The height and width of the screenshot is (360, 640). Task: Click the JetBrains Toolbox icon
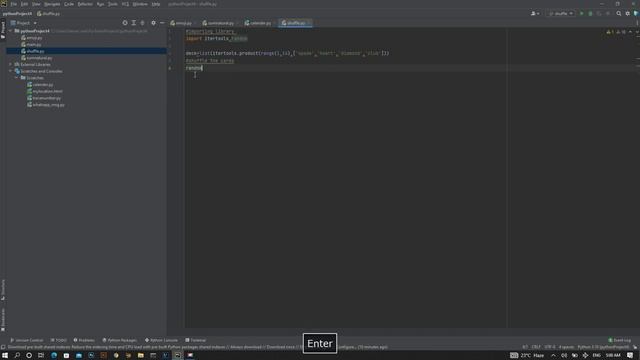(636, 13)
